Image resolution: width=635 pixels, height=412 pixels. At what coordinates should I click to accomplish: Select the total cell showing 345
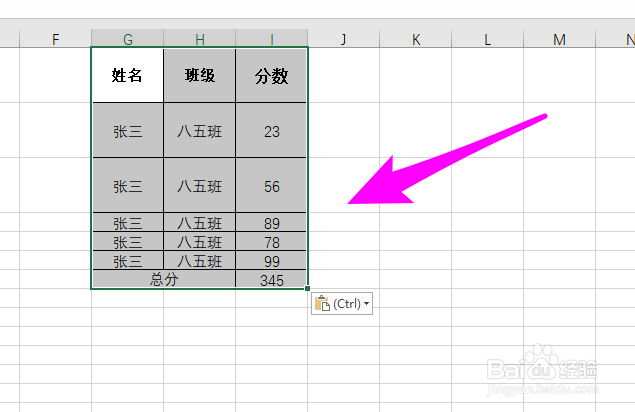[271, 279]
